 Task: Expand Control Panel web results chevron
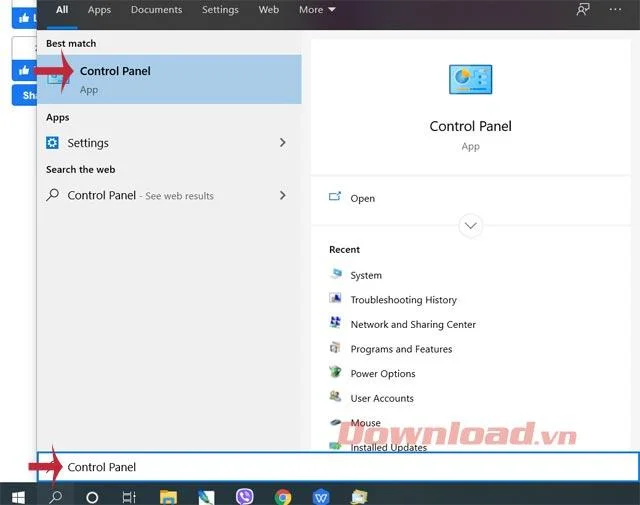click(282, 195)
